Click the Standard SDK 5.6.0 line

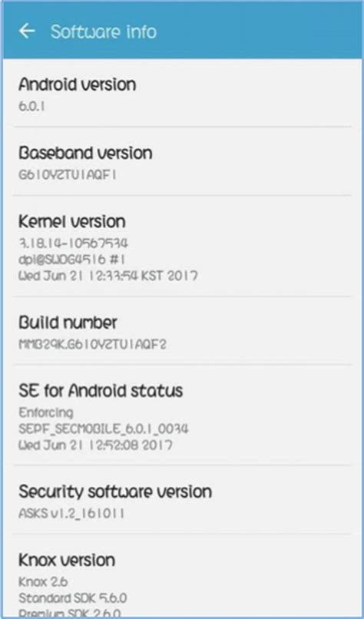pyautogui.click(x=73, y=598)
